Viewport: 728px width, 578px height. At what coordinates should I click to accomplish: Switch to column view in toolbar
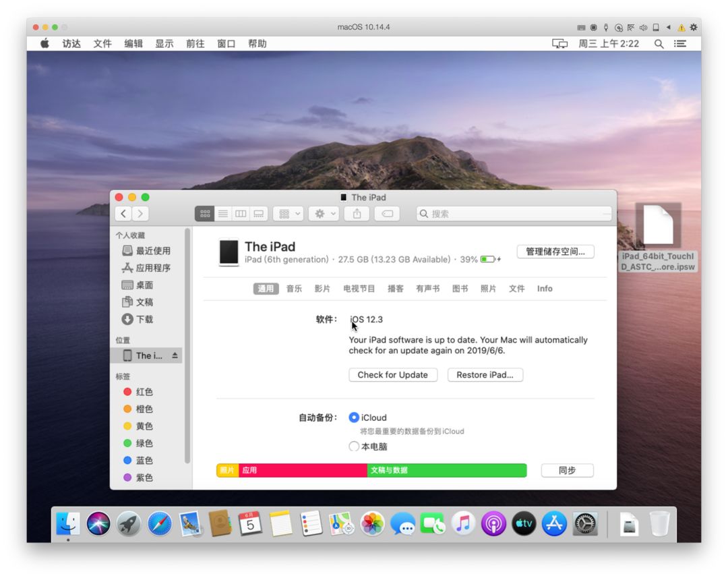point(241,213)
